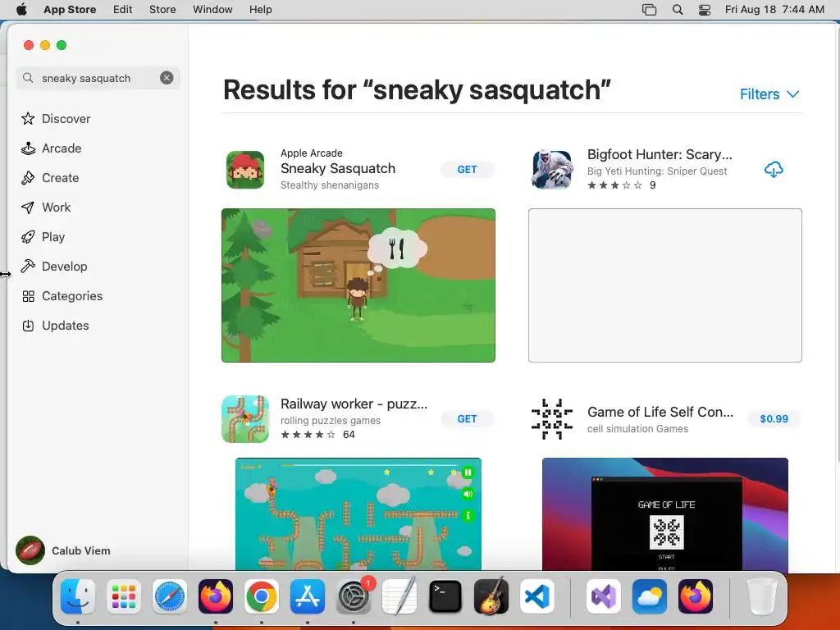Image resolution: width=840 pixels, height=630 pixels.
Task: Open Bigfoot Hunter app icon
Action: [x=552, y=170]
